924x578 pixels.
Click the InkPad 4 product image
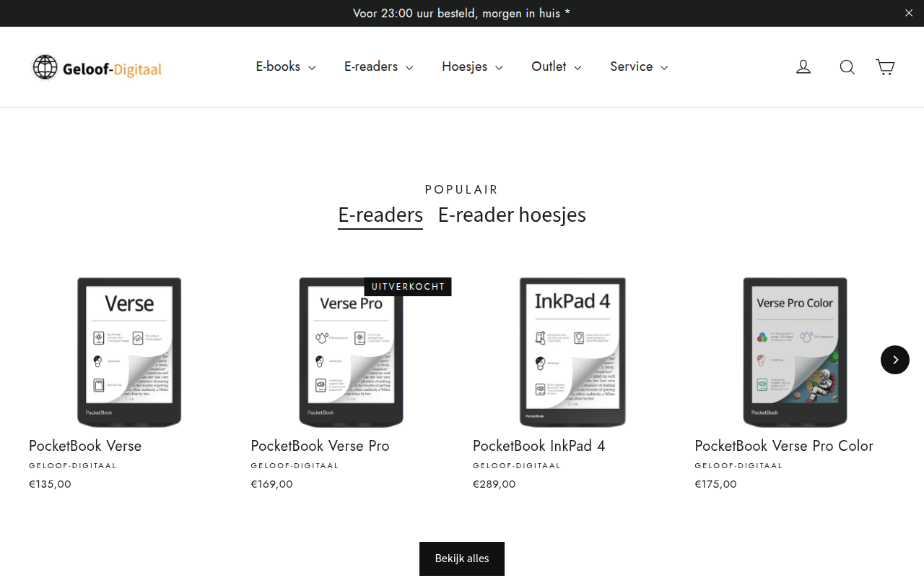click(572, 353)
